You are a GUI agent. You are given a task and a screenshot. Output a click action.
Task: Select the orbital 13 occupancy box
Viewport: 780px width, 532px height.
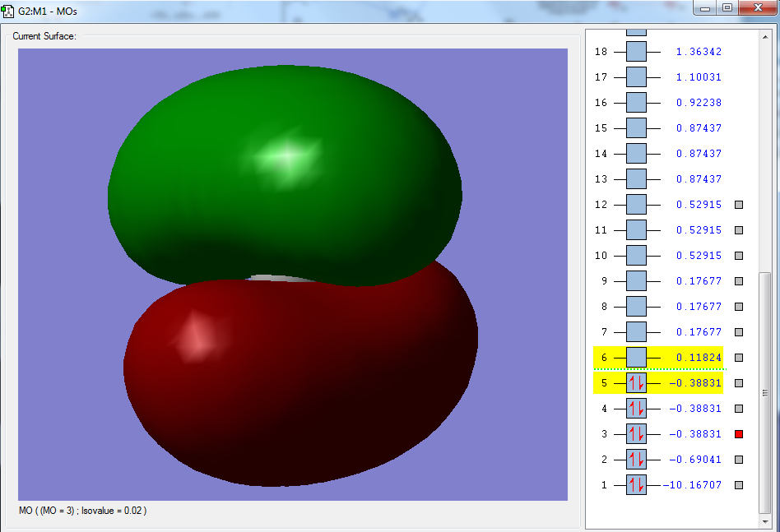click(636, 179)
